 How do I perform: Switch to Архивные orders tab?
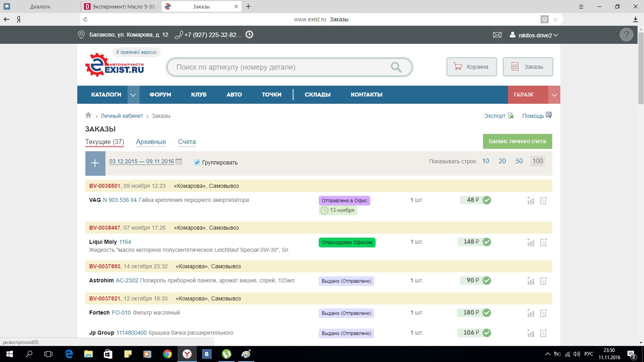151,142
